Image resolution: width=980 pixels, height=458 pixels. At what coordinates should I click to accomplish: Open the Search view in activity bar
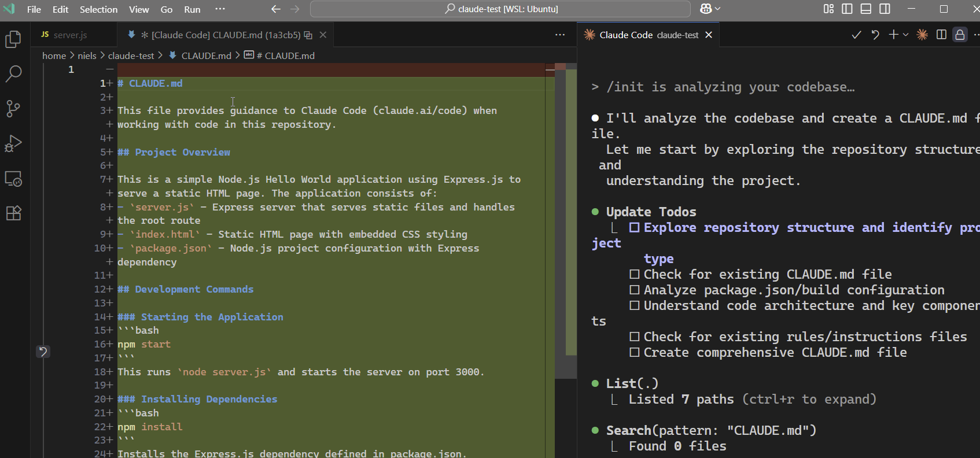pos(13,73)
